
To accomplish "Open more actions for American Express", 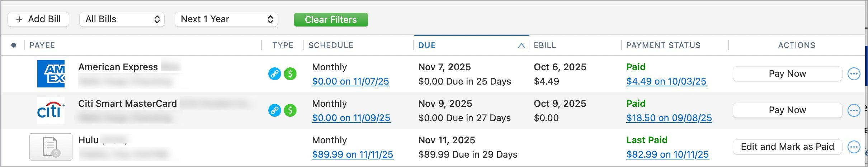I will [x=854, y=74].
